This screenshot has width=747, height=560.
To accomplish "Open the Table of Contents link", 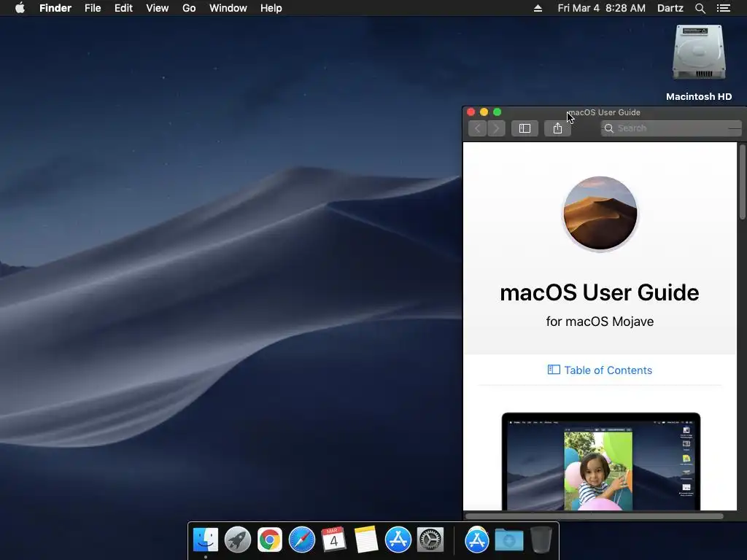I will pos(600,370).
